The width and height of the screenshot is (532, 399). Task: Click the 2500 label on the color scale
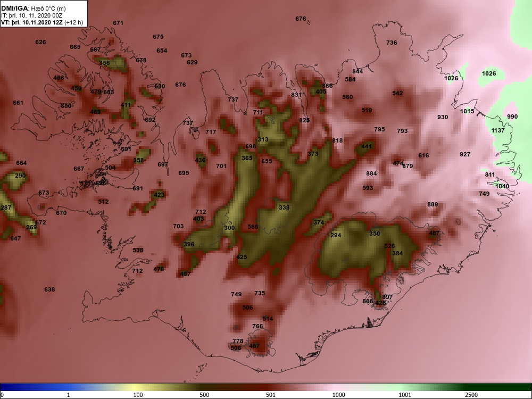point(471,395)
